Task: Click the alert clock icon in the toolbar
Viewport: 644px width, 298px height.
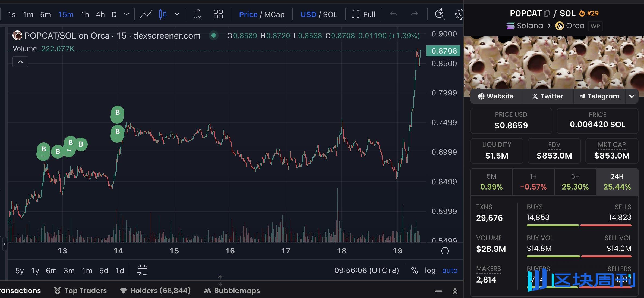Action: tap(440, 14)
